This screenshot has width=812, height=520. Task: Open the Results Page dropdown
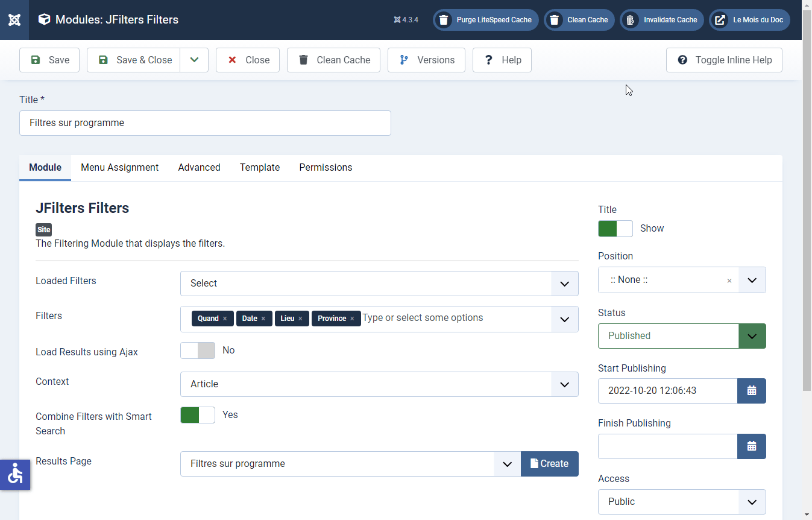pyautogui.click(x=350, y=464)
